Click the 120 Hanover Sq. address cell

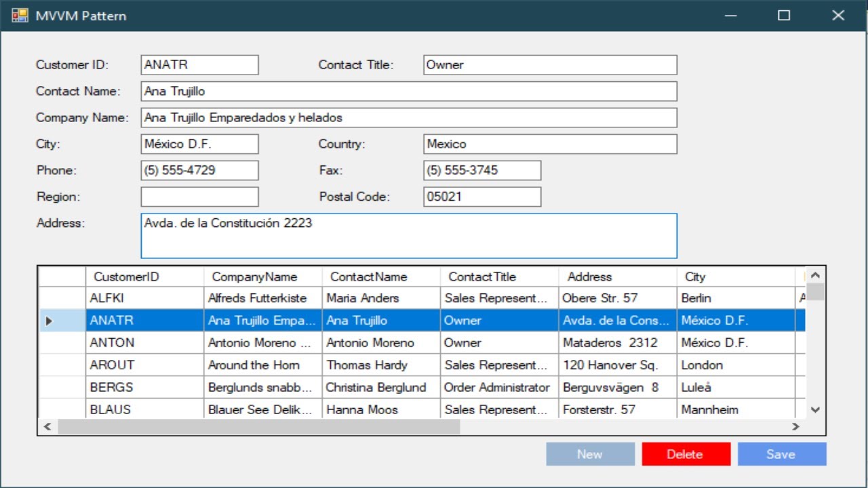(x=618, y=365)
